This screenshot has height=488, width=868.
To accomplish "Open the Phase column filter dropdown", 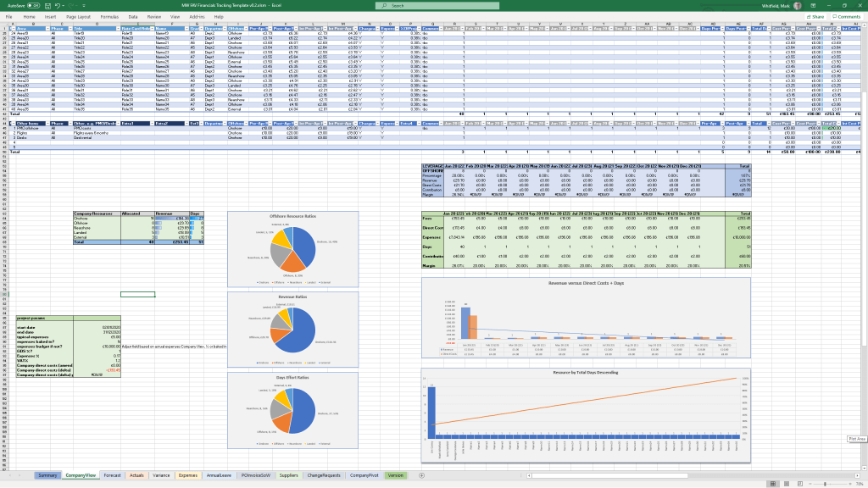I will point(70,28).
